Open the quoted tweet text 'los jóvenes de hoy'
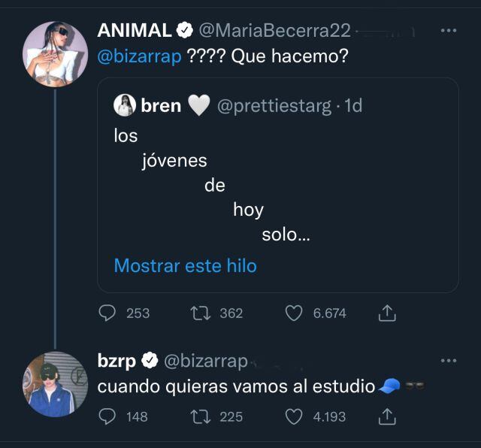This screenshot has width=481, height=448. click(x=212, y=185)
